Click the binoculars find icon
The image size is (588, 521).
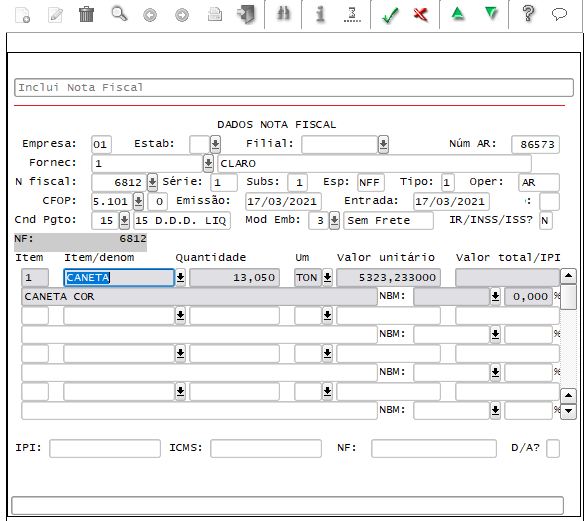tap(284, 14)
